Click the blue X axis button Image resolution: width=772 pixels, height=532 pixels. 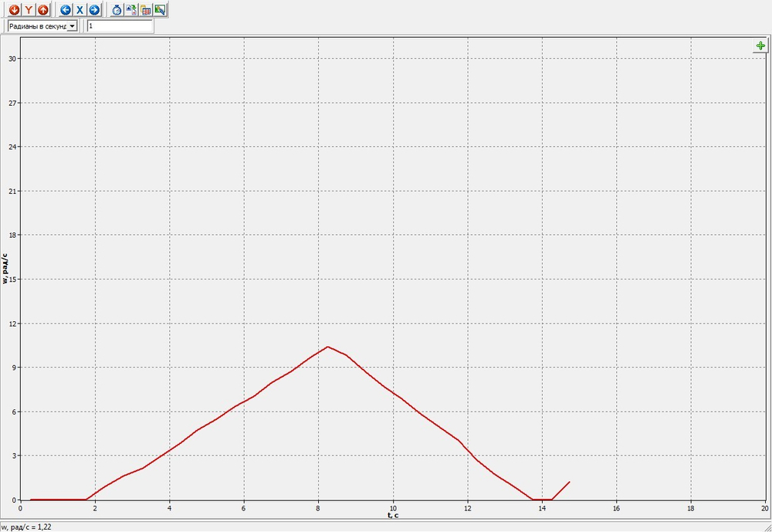80,9
